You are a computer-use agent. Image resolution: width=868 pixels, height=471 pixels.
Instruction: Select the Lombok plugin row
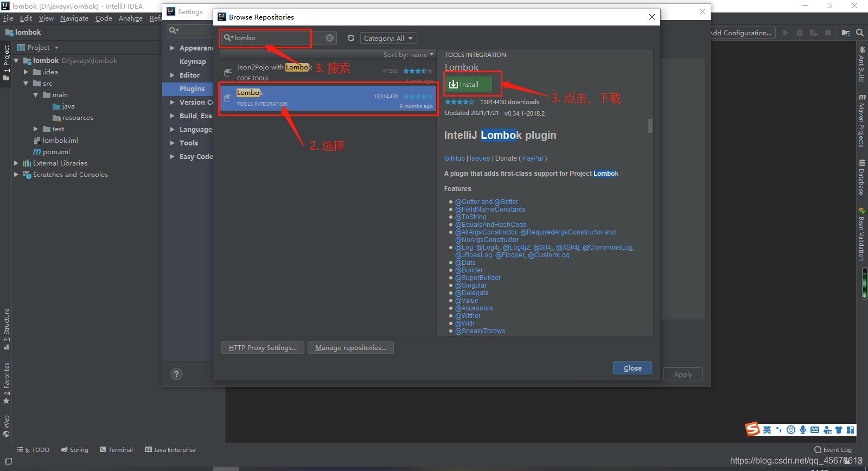[x=328, y=98]
